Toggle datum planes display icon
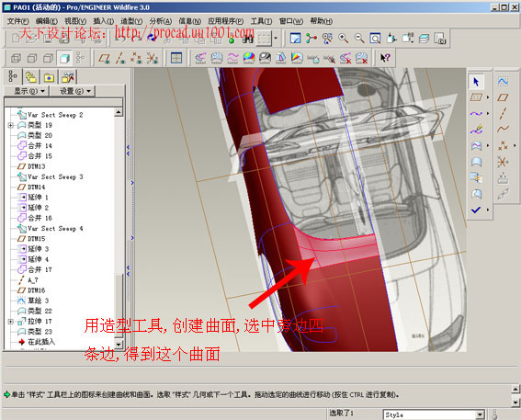The image size is (521, 420). click(x=105, y=59)
